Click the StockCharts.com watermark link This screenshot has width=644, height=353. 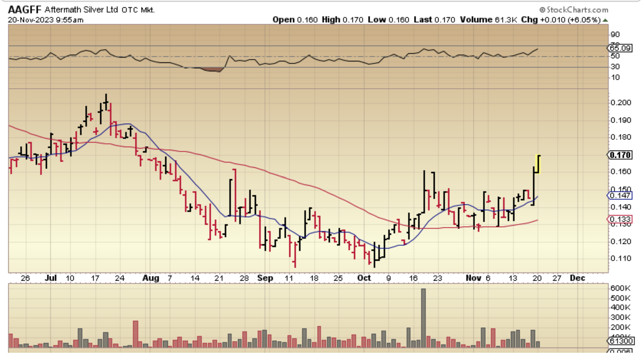pos(574,10)
